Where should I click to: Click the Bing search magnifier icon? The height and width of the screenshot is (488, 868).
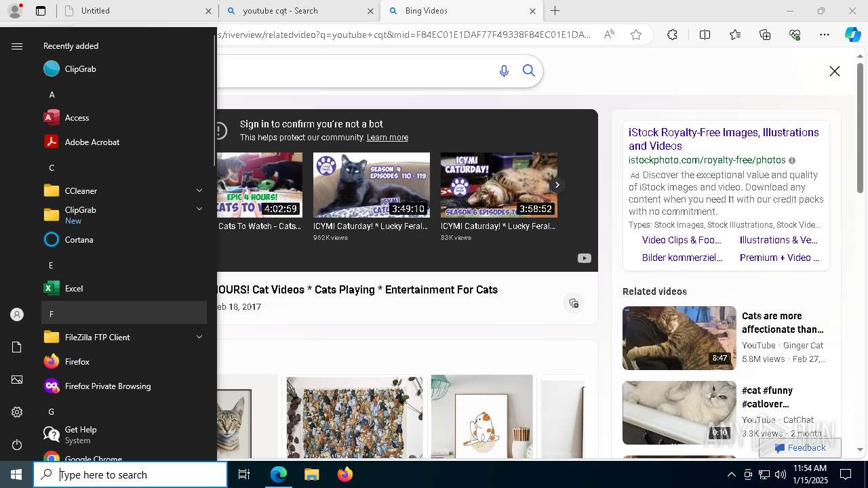(x=529, y=71)
